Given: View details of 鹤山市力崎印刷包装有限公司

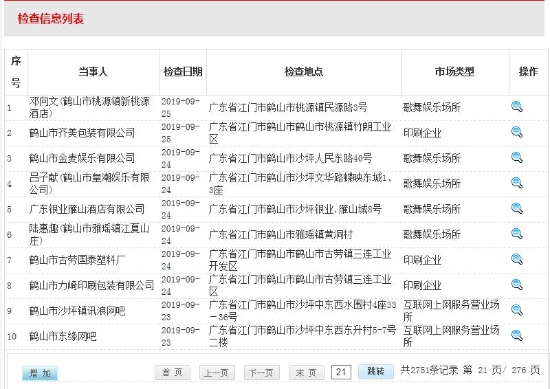Looking at the screenshot, I should point(517,284).
